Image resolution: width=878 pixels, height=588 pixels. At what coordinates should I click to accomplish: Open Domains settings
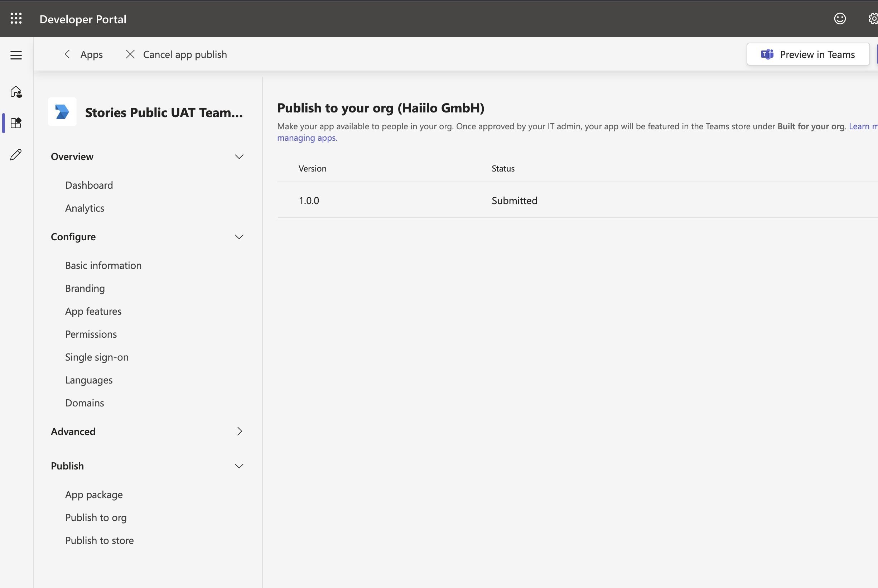coord(85,403)
